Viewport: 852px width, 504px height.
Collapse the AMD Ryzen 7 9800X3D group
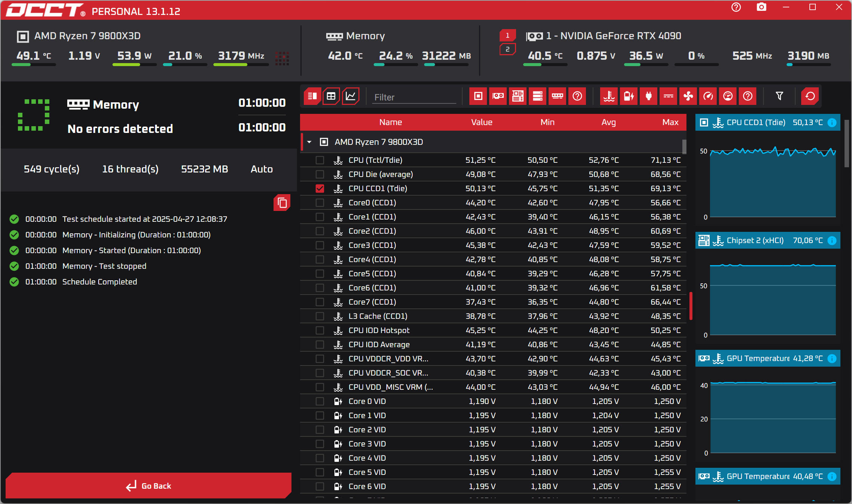click(x=309, y=142)
